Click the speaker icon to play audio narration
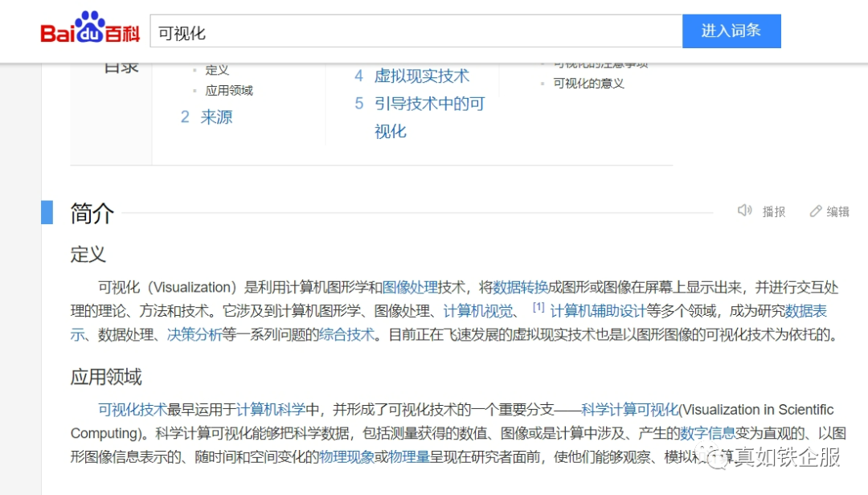The height and width of the screenshot is (495, 868). coord(744,211)
